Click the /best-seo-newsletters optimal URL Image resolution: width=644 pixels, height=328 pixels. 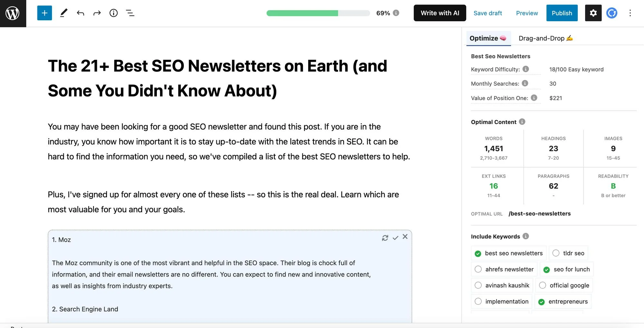point(540,214)
